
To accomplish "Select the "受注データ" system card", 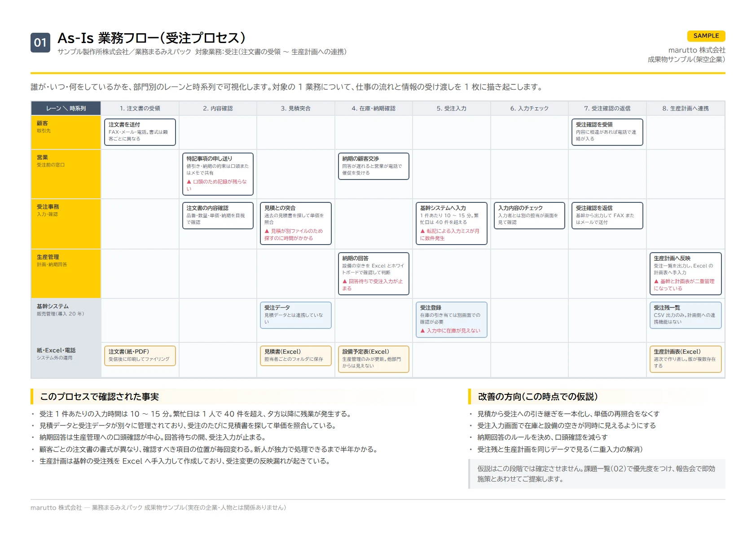I will pos(296,315).
